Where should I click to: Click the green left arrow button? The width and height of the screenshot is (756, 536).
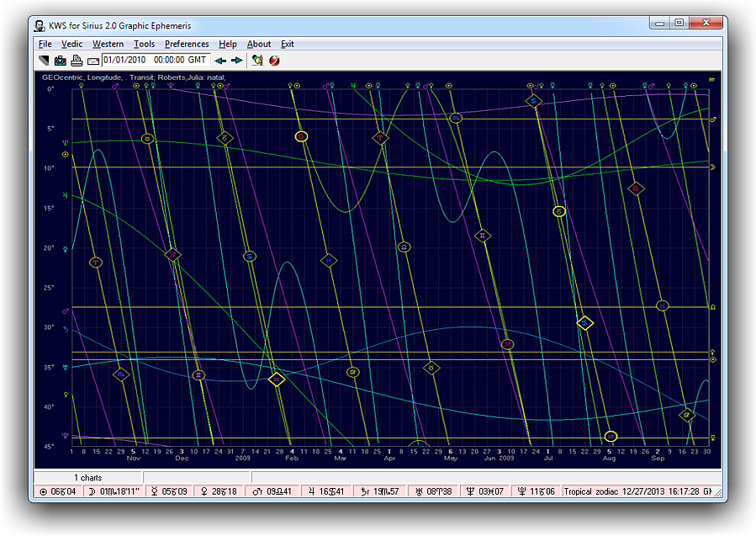220,61
